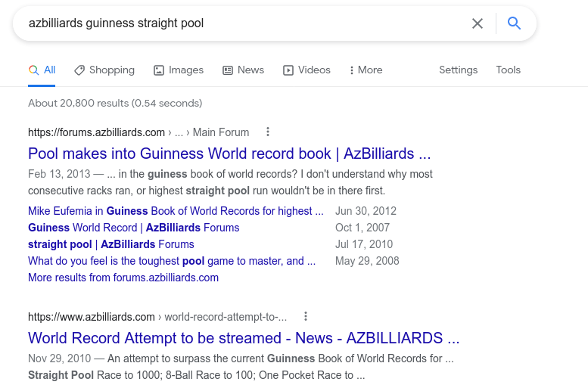
Task: Click the blue magnifying glass search icon
Action: (515, 23)
